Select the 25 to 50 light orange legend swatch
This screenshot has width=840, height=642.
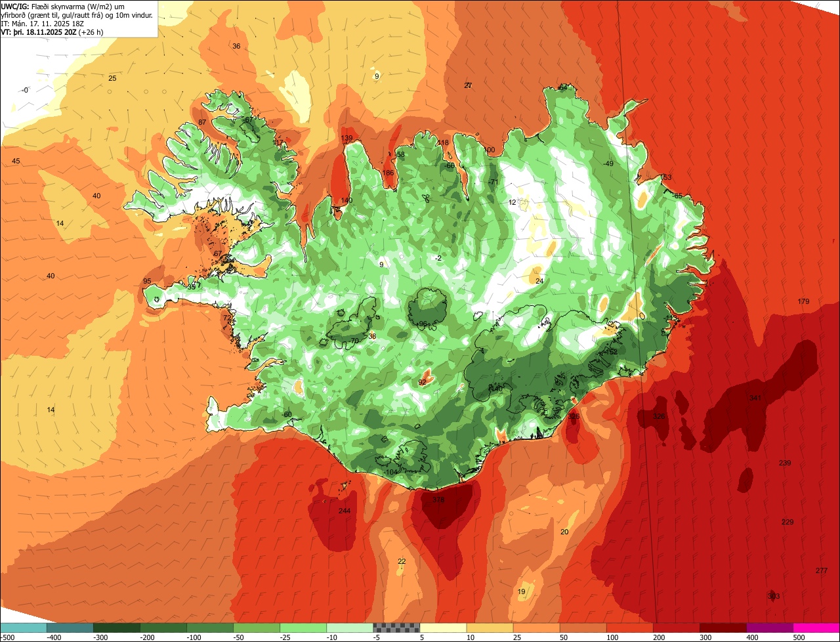tap(535, 628)
